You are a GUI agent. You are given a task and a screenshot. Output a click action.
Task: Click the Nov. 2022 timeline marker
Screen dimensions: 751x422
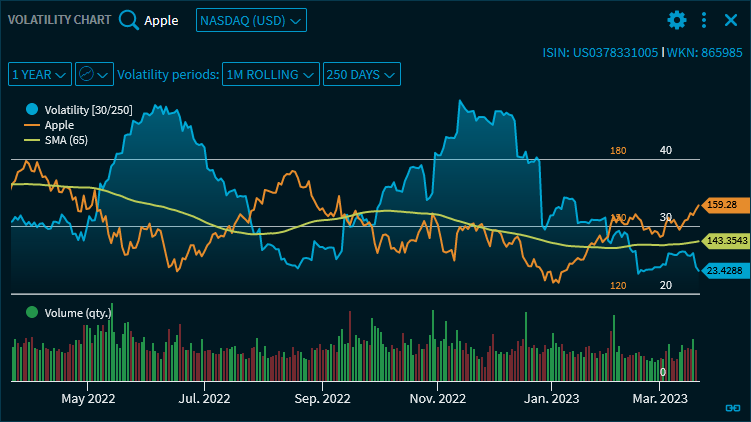point(438,398)
